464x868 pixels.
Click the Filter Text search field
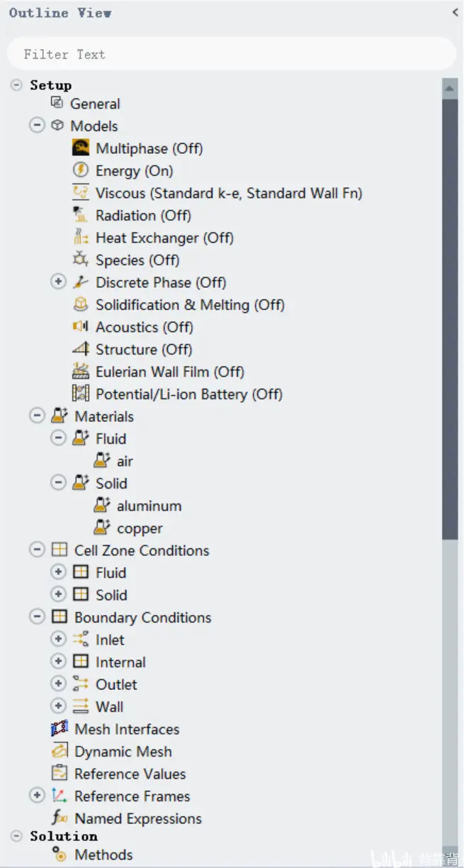click(x=232, y=54)
